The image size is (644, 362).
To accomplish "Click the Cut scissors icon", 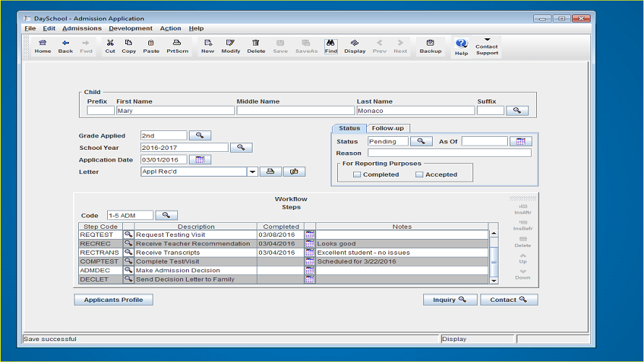I will [x=110, y=46].
